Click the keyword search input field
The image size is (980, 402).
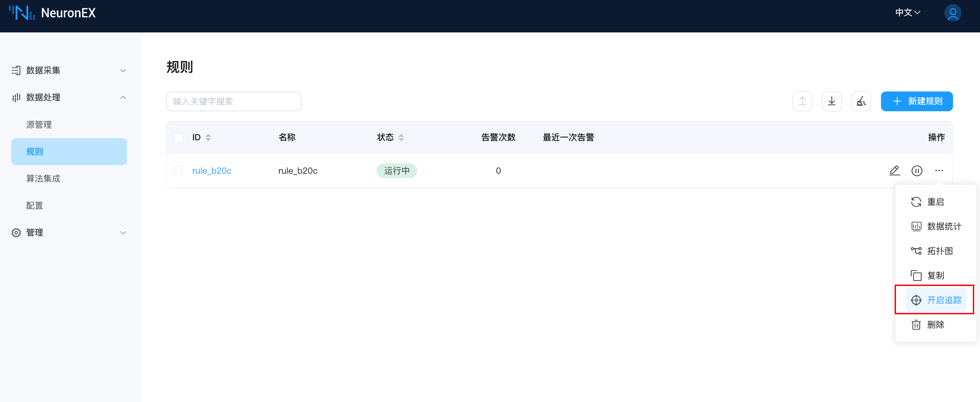[234, 101]
